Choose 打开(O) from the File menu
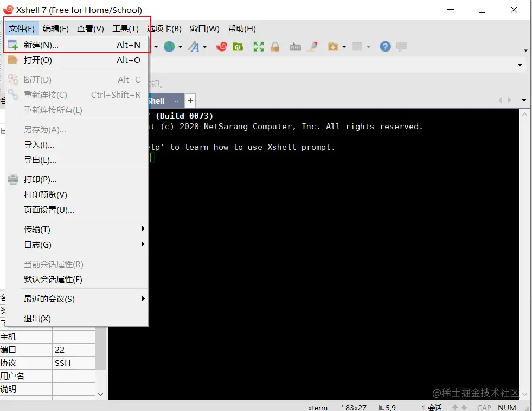This screenshot has width=532, height=411. point(77,60)
